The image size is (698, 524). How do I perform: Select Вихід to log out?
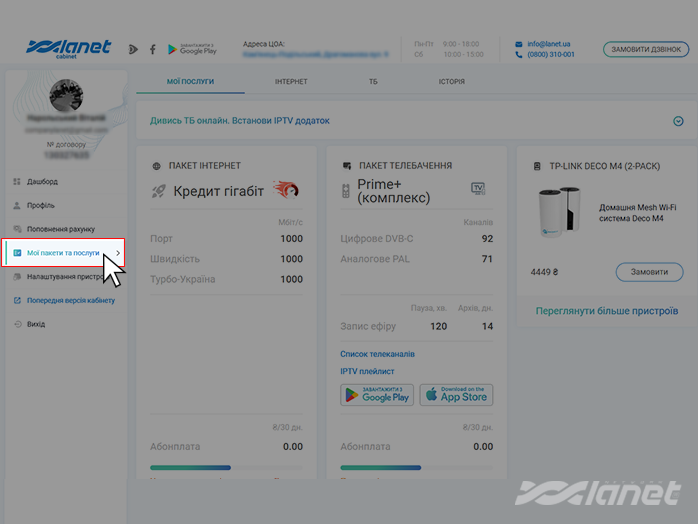66,324
